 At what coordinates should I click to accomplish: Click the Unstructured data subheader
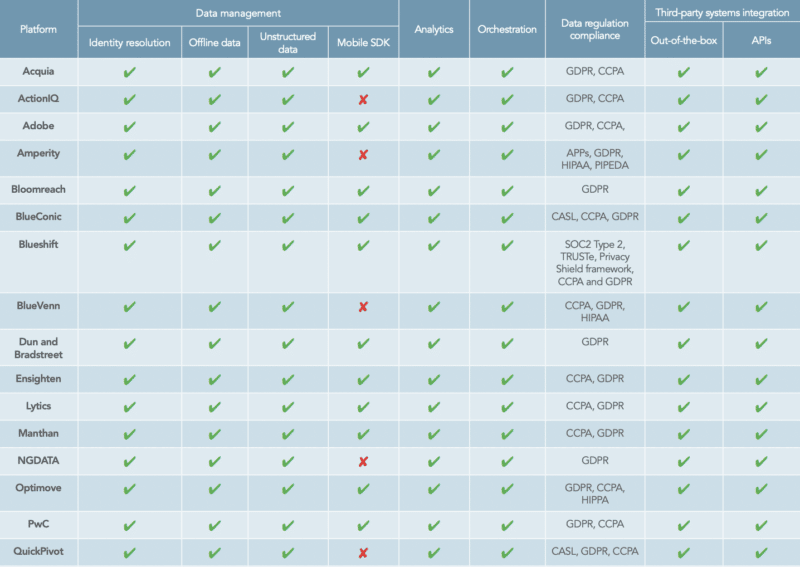pos(288,41)
